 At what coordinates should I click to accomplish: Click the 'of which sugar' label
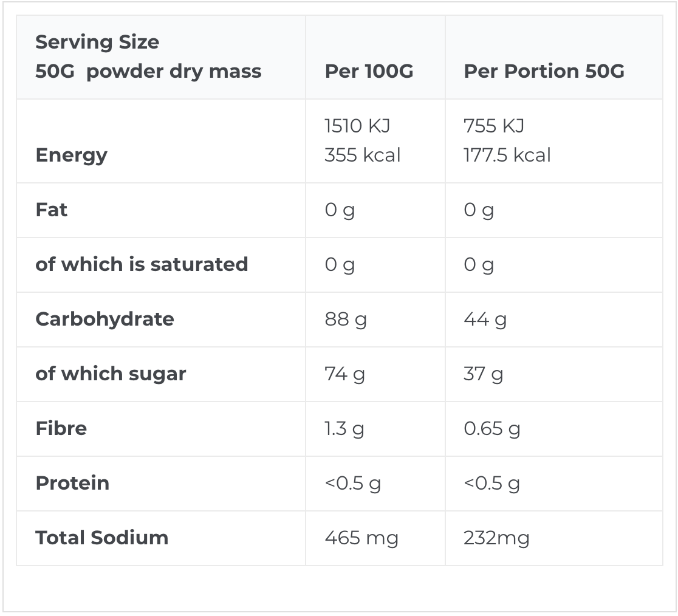tap(111, 374)
